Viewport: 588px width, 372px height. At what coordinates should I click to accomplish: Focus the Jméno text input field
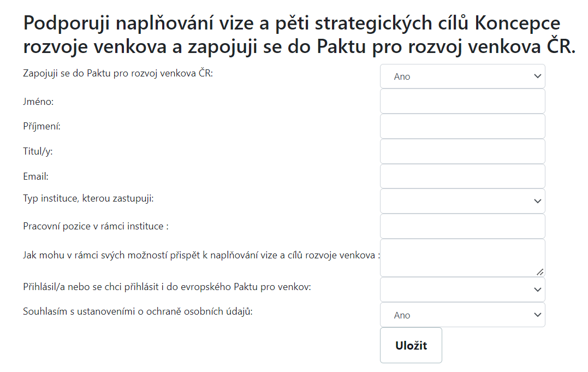click(x=462, y=102)
